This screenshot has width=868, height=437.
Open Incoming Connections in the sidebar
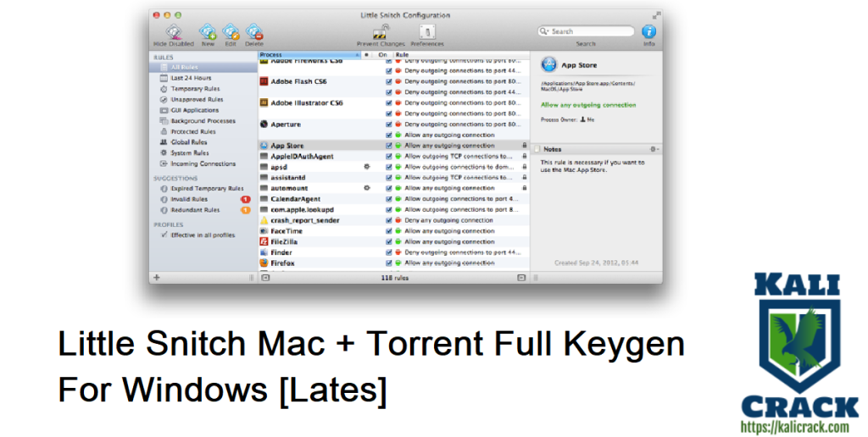pos(203,163)
